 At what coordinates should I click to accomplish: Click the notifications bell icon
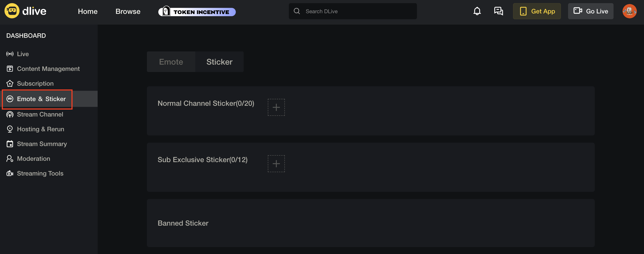(477, 11)
